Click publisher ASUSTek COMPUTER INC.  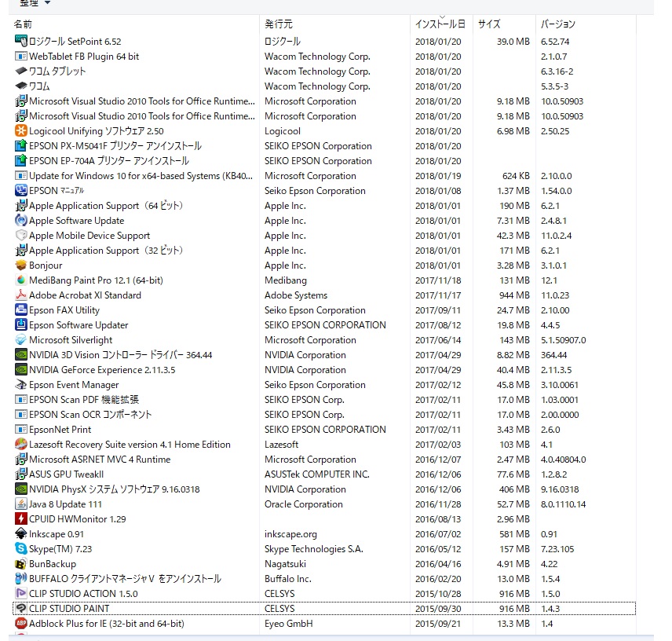(316, 474)
